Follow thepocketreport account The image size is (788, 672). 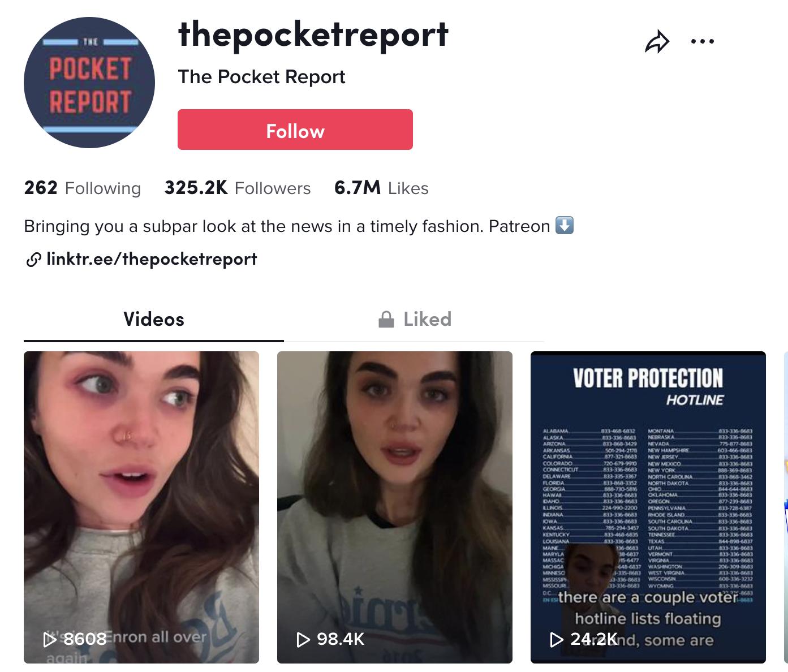coord(295,130)
